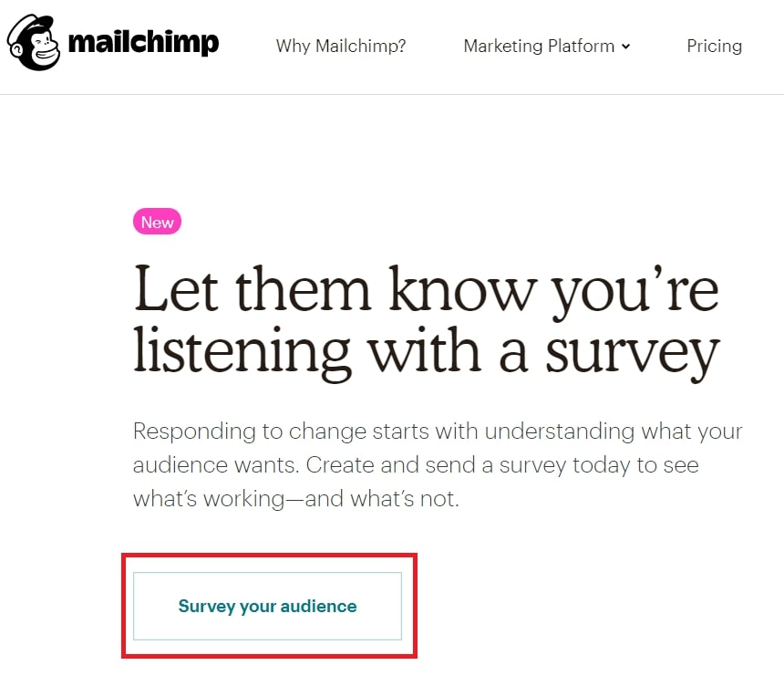Screen dimensions: 784x686
Task: Click the paragraph's last line "what's working—and what's not."
Action: click(296, 499)
